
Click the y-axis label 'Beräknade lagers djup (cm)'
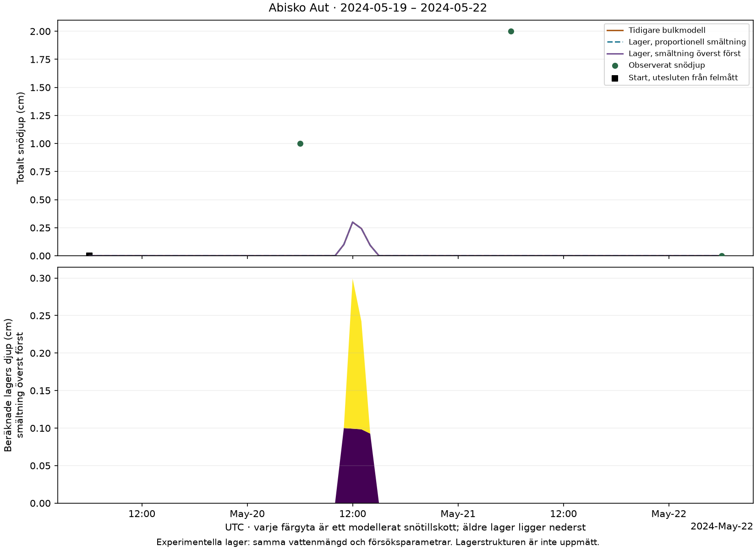point(9,385)
